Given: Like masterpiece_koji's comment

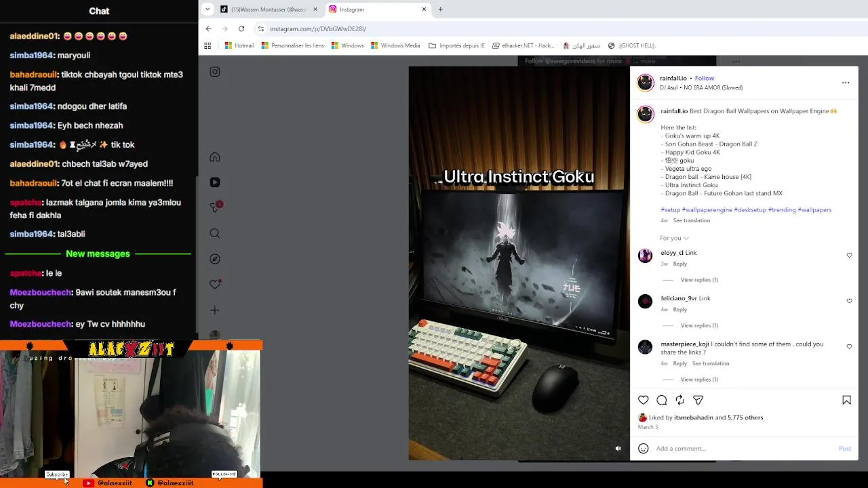Looking at the screenshot, I should pos(849,347).
